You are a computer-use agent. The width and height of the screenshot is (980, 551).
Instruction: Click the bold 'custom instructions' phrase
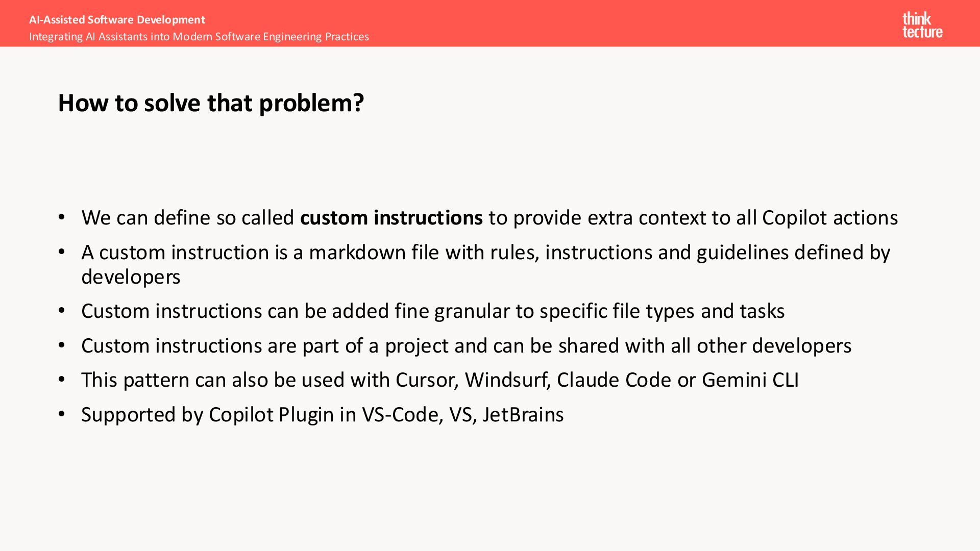pyautogui.click(x=391, y=218)
